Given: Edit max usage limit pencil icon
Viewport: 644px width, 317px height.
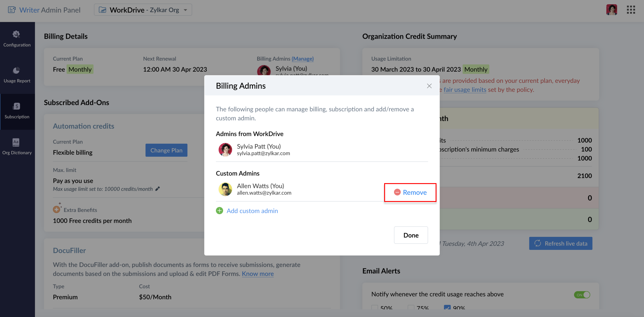Looking at the screenshot, I should (x=157, y=189).
